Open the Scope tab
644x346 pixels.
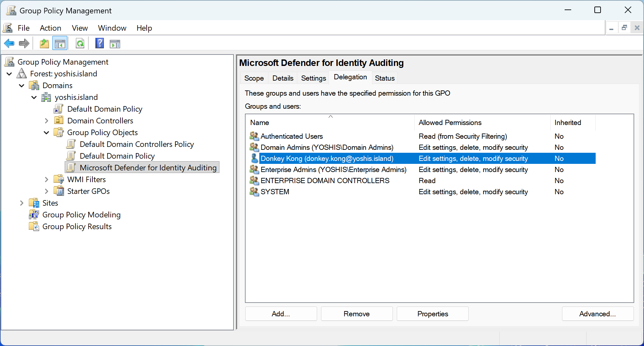click(x=254, y=78)
